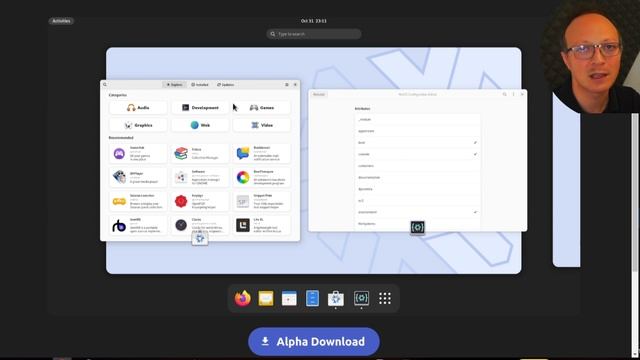The image size is (640, 360).
Task: Select the containers attribute row
Action: tap(417, 166)
